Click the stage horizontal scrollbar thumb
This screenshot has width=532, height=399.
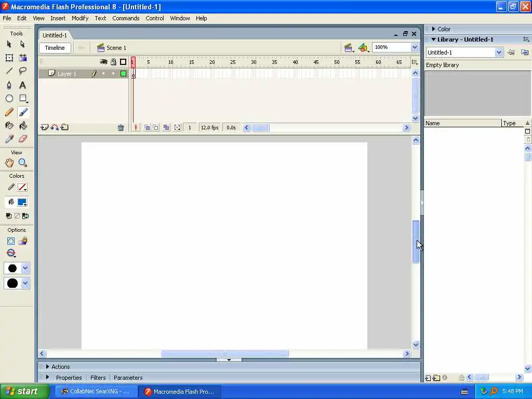224,353
